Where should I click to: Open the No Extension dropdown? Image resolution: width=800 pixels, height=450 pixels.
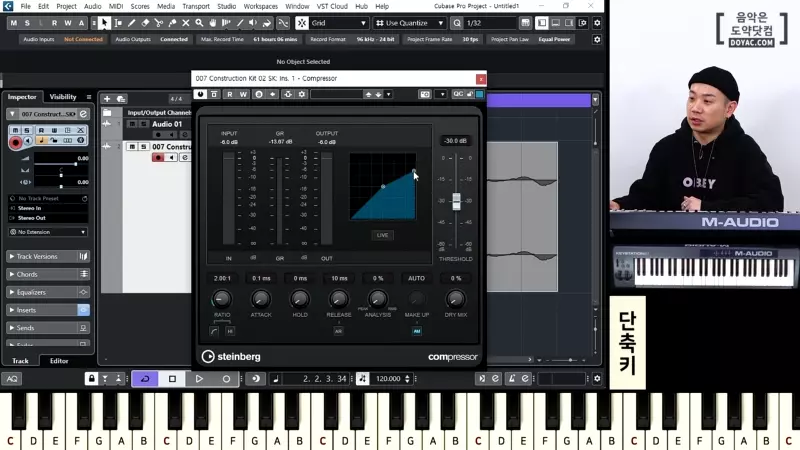(x=48, y=232)
